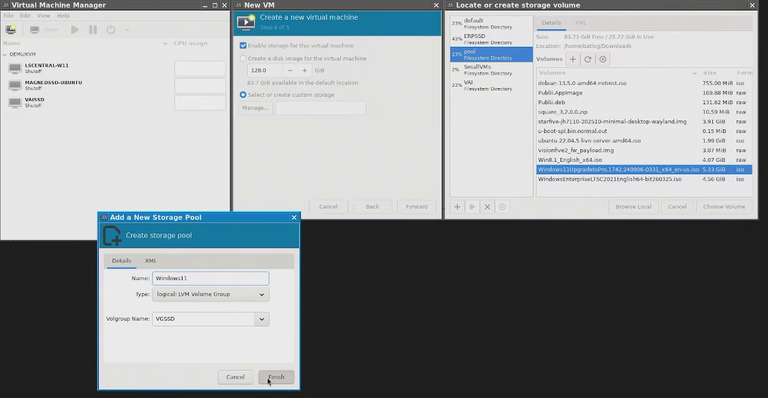Open the File menu
Image resolution: width=768 pixels, height=398 pixels.
pyautogui.click(x=8, y=16)
